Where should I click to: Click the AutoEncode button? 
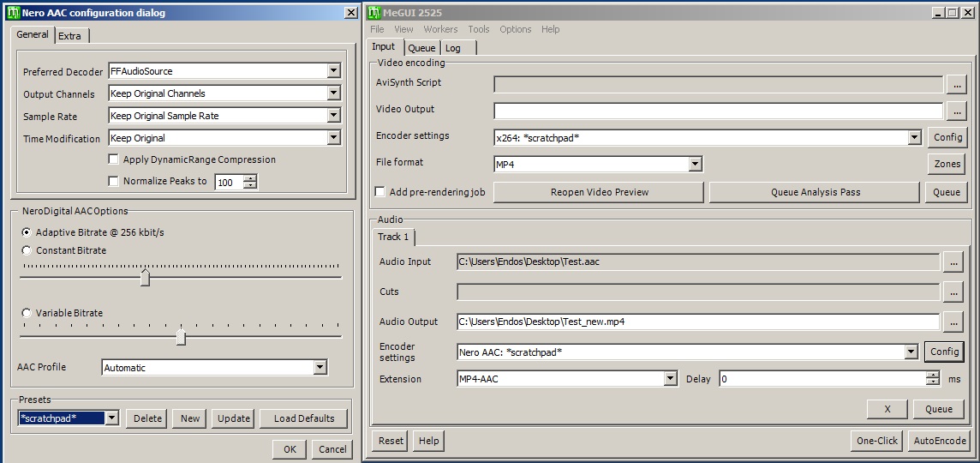(940, 441)
